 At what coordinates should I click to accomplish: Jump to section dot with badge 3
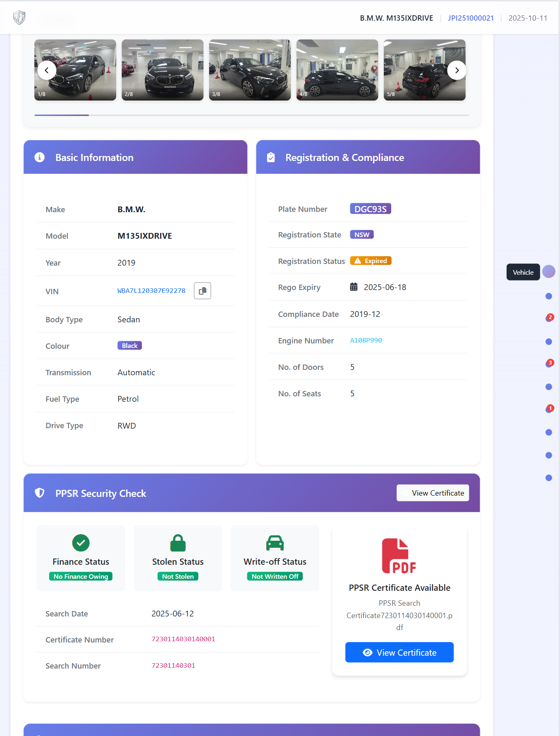pos(549,364)
